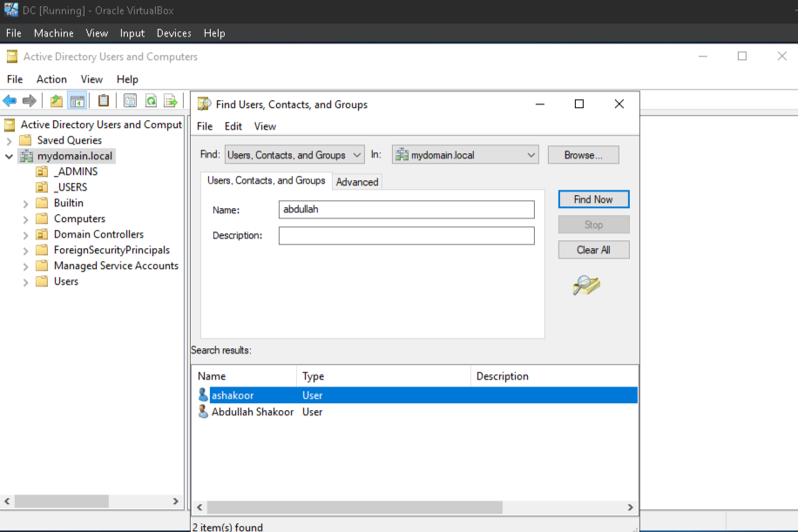The height and width of the screenshot is (532, 798).
Task: Open the Find dialog Edit menu
Action: 233,126
